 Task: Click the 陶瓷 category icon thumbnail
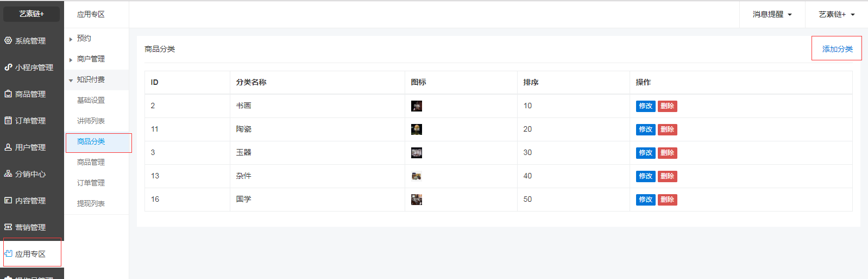[417, 129]
